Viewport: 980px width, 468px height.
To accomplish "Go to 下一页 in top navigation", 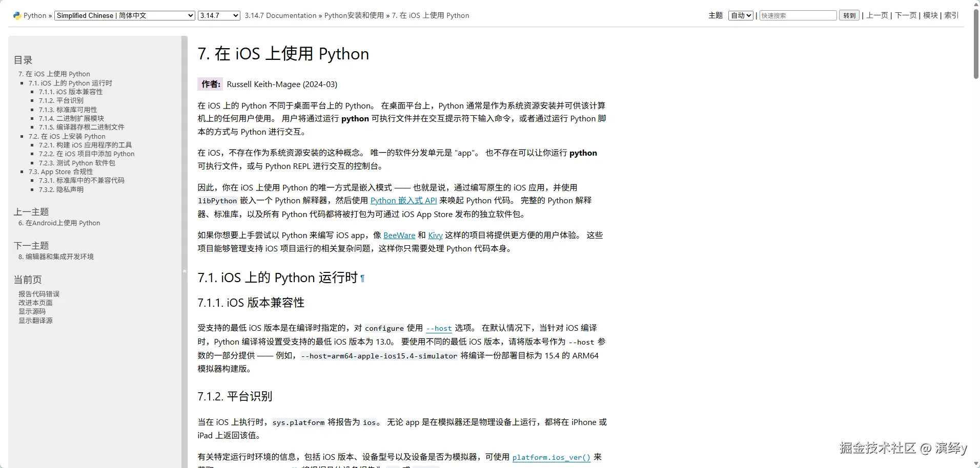I will (906, 15).
